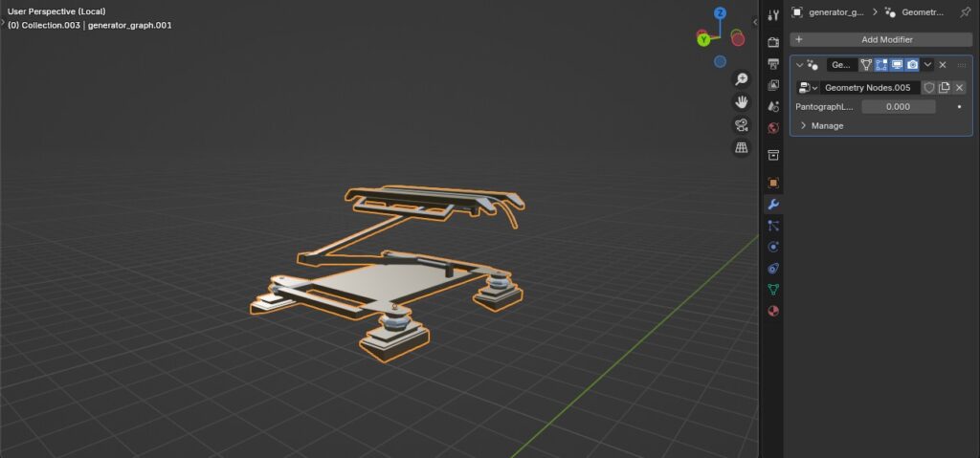Open the modifier extra options dropdown
The width and height of the screenshot is (980, 458).
pos(927,65)
